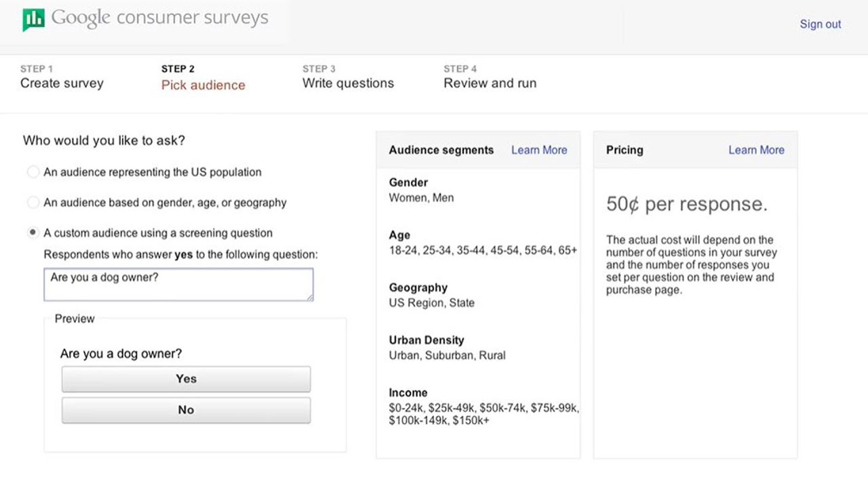This screenshot has width=868, height=488.
Task: Grab the text box resize handle corner
Action: pyautogui.click(x=310, y=297)
